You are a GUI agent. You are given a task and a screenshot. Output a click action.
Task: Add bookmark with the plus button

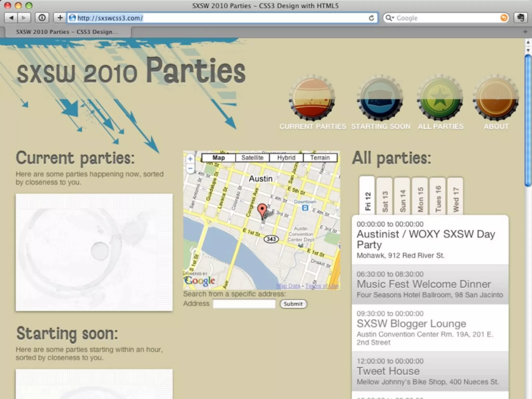(x=60, y=18)
